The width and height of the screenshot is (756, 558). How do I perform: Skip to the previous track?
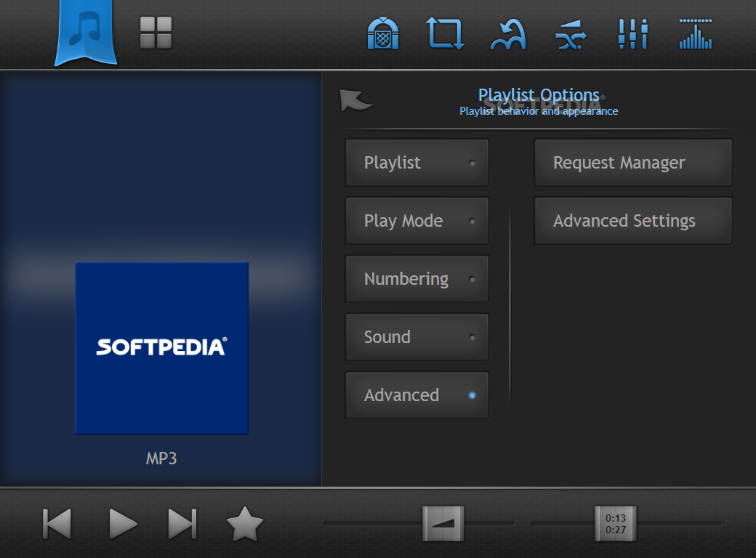[x=57, y=524]
